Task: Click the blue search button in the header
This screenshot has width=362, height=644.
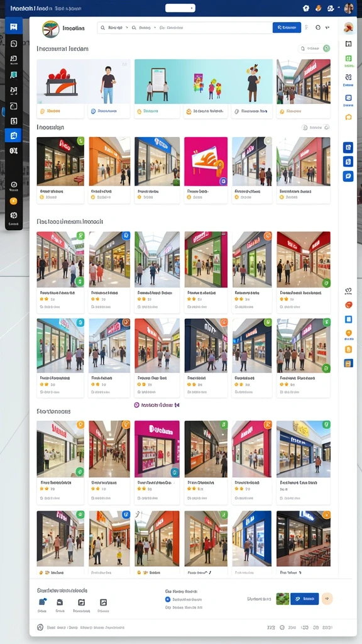Action: click(287, 28)
